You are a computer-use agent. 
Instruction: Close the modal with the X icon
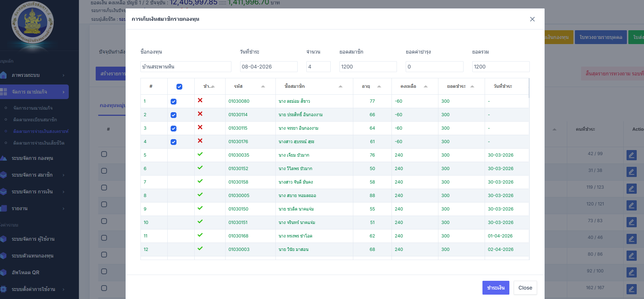(532, 19)
